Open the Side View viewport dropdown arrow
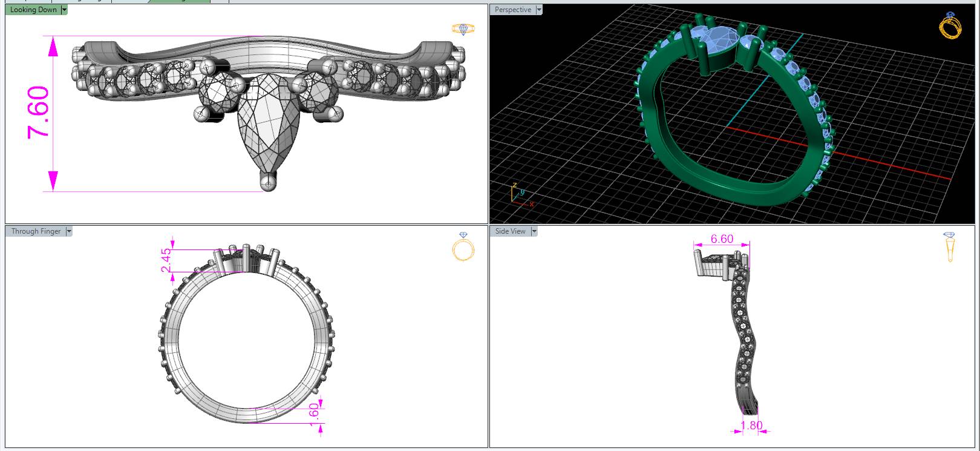980x451 pixels. click(534, 231)
